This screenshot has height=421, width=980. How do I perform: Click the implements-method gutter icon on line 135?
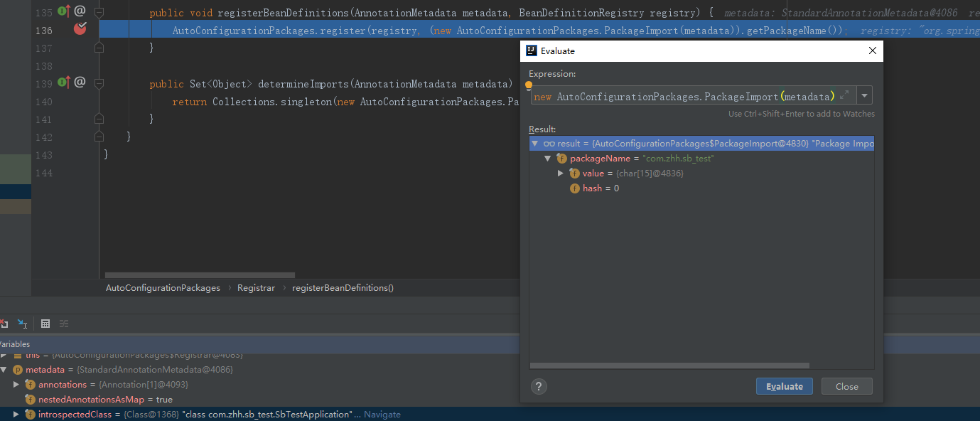pos(63,11)
